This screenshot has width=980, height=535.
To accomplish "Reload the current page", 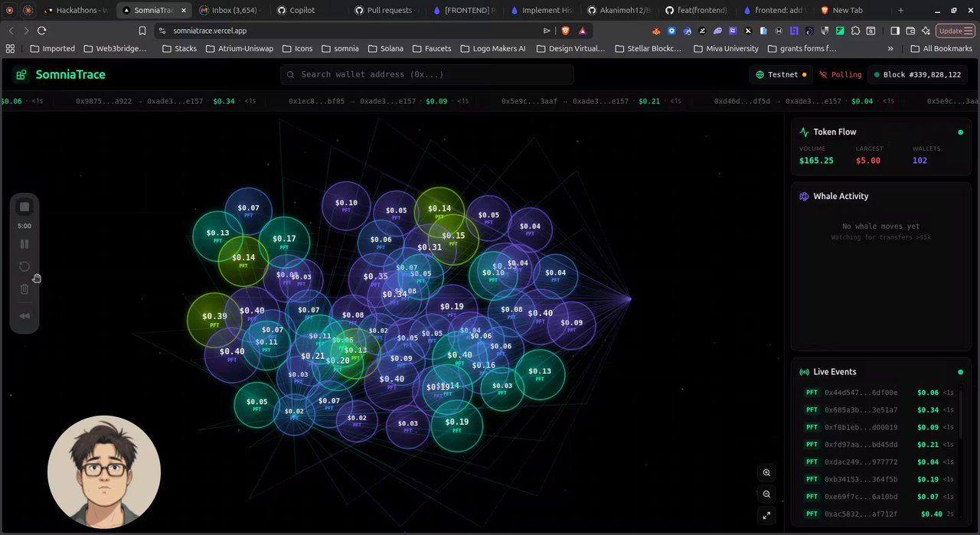I will (41, 31).
